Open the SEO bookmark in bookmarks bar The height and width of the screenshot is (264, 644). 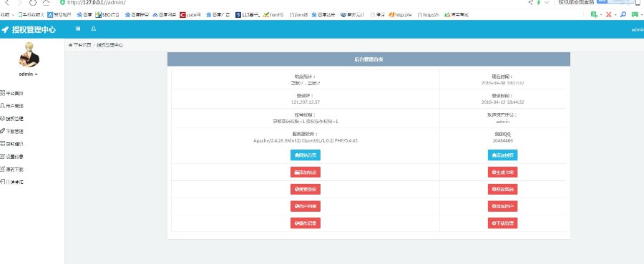coord(107,15)
